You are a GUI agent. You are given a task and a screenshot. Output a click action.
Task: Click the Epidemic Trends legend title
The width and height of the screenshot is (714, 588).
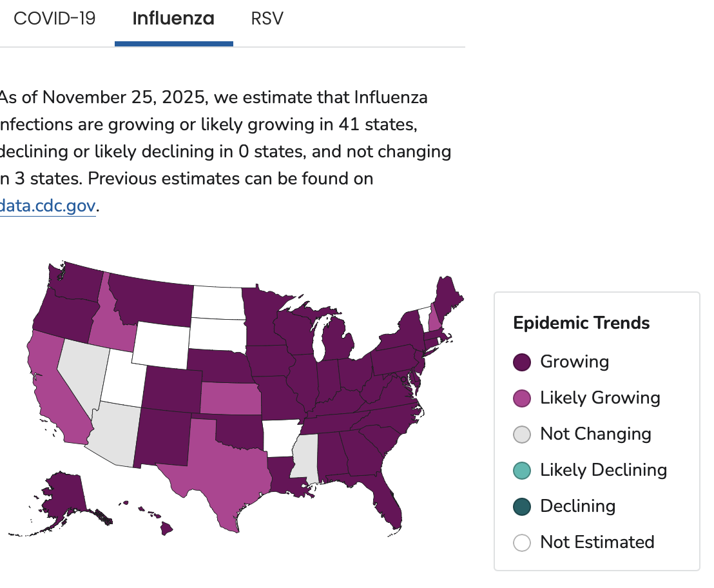pos(581,323)
